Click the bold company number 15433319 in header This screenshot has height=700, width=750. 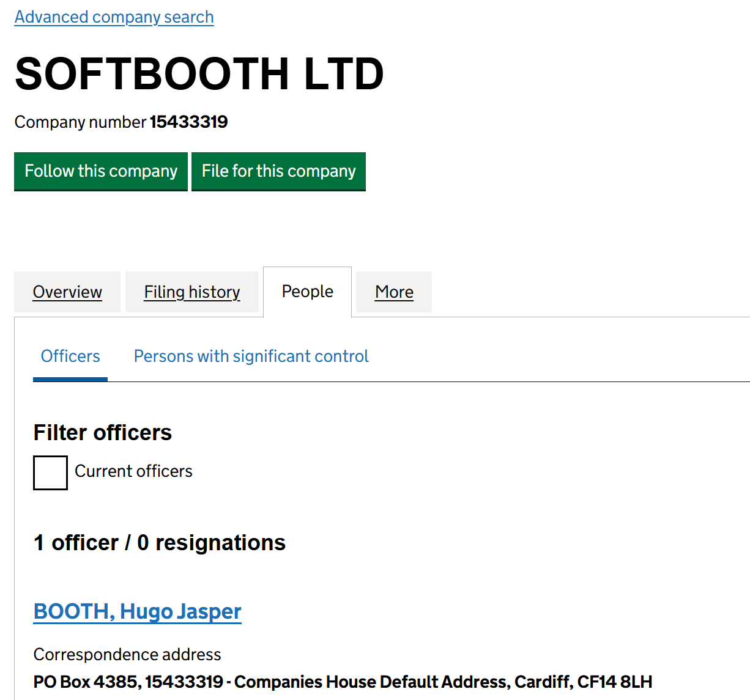189,122
